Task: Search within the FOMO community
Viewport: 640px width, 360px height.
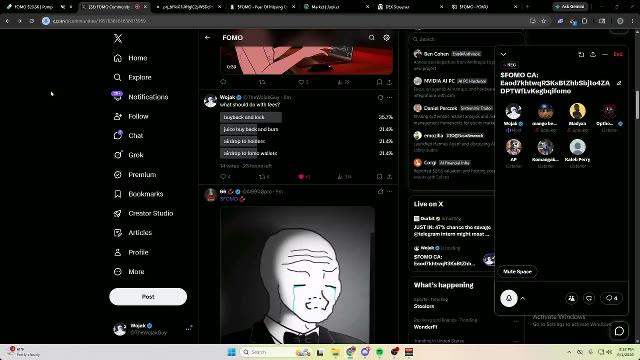Action: [371, 38]
